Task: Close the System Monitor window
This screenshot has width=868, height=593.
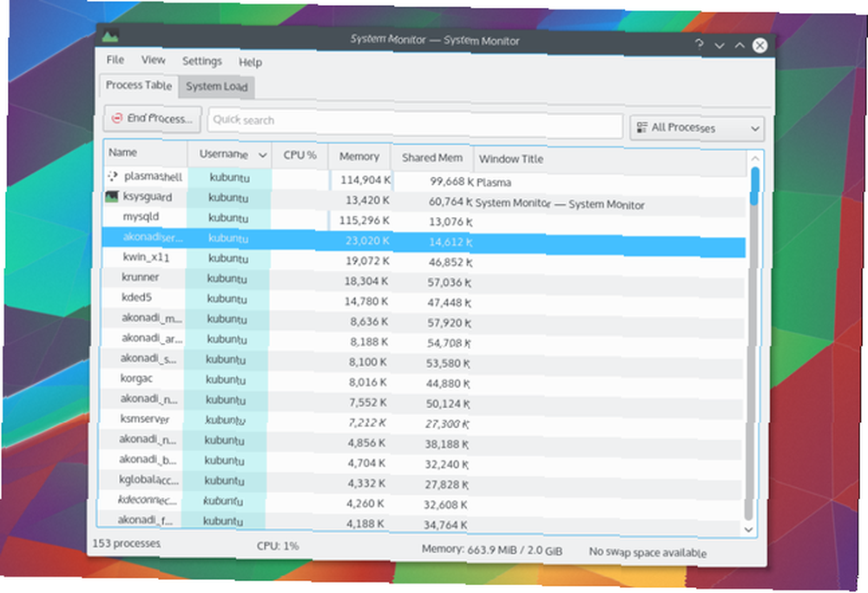Action: 760,45
